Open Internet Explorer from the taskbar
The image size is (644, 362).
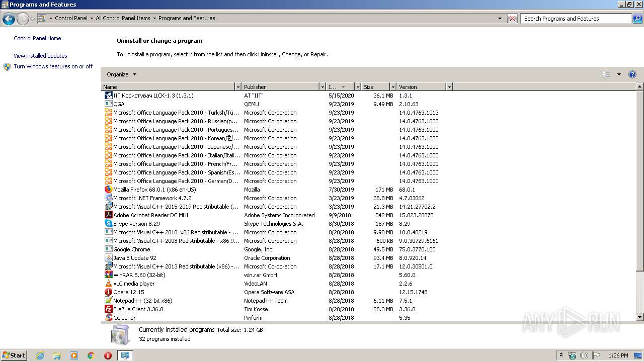[40, 355]
